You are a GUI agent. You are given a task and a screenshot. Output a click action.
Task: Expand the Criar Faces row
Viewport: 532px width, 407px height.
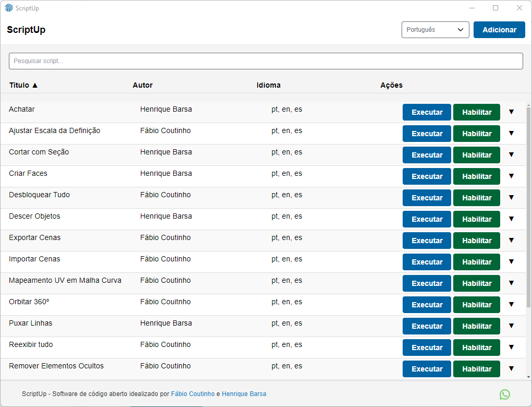pyautogui.click(x=511, y=176)
